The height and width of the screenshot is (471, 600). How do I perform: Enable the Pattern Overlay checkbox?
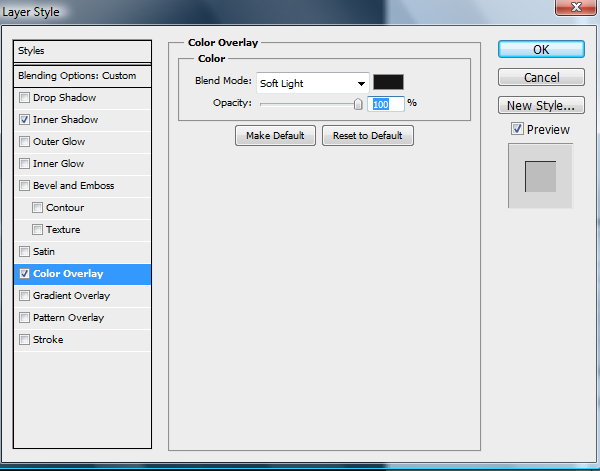point(24,318)
